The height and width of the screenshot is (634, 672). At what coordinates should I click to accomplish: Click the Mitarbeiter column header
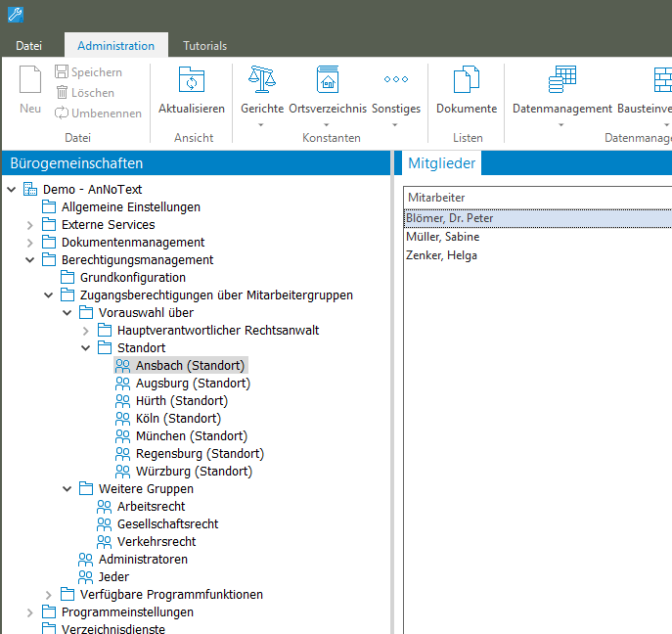[x=436, y=197]
